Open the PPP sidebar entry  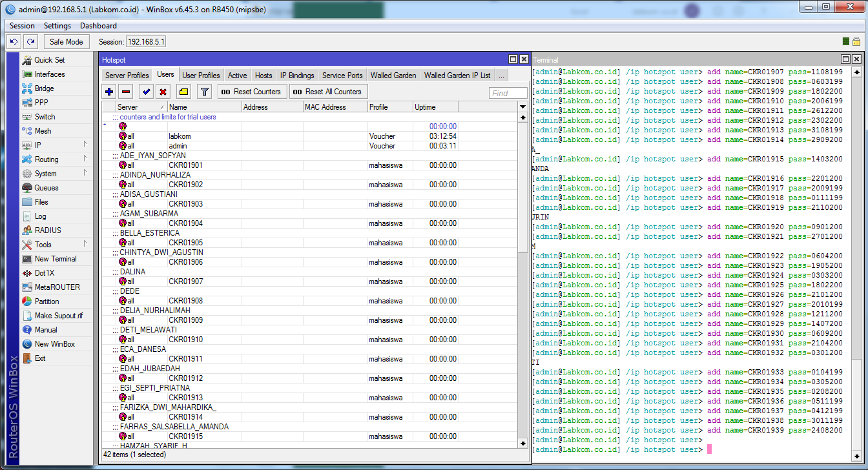click(41, 103)
